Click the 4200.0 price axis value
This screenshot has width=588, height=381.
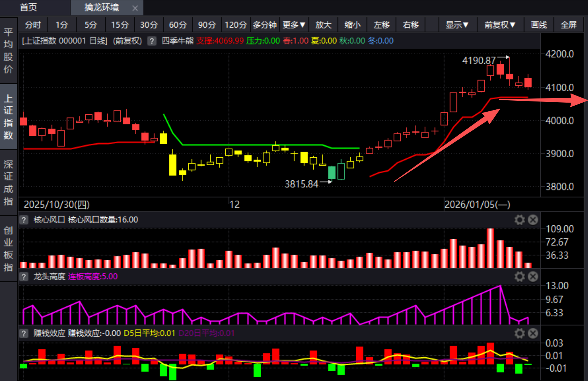click(560, 54)
